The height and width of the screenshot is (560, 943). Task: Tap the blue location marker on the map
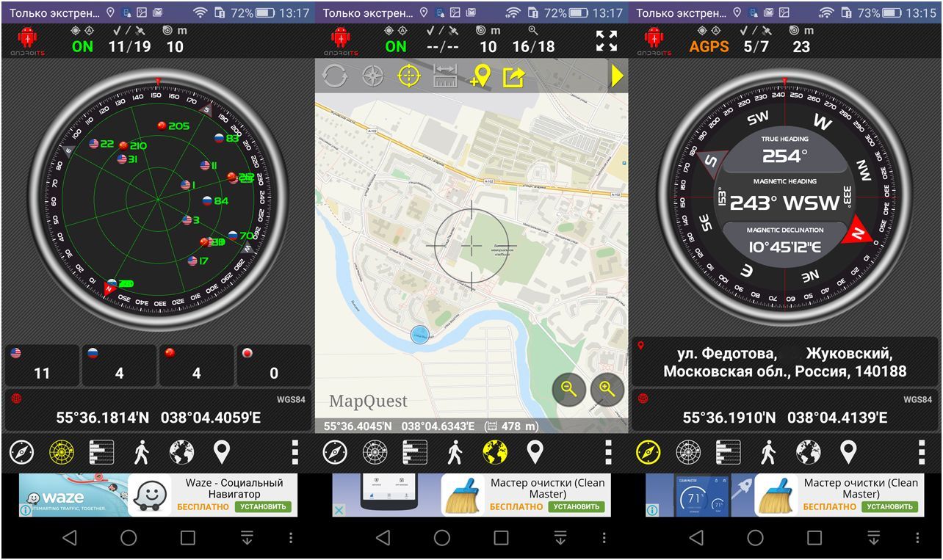click(419, 335)
